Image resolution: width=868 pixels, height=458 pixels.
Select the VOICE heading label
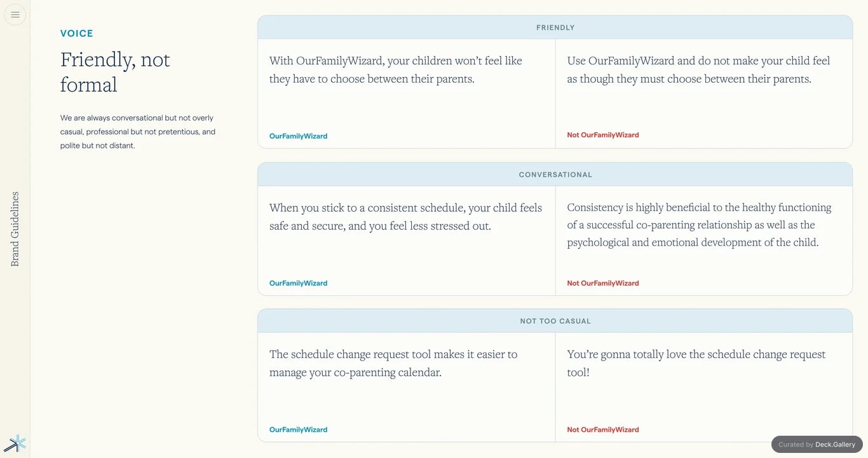(x=77, y=34)
